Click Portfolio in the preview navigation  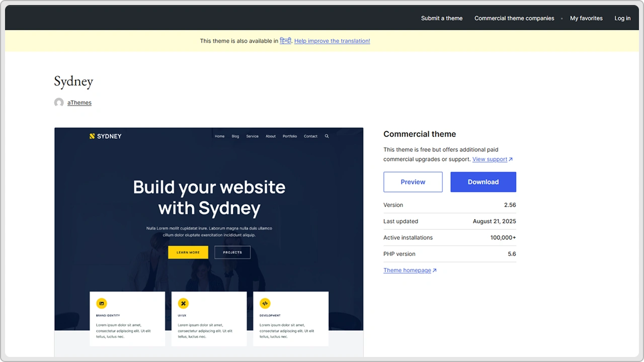[x=290, y=136]
